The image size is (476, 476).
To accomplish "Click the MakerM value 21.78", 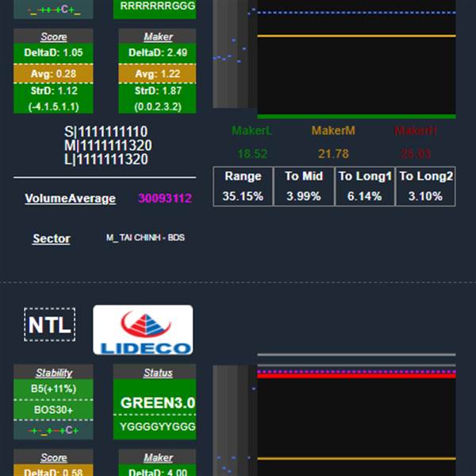I will [x=333, y=154].
